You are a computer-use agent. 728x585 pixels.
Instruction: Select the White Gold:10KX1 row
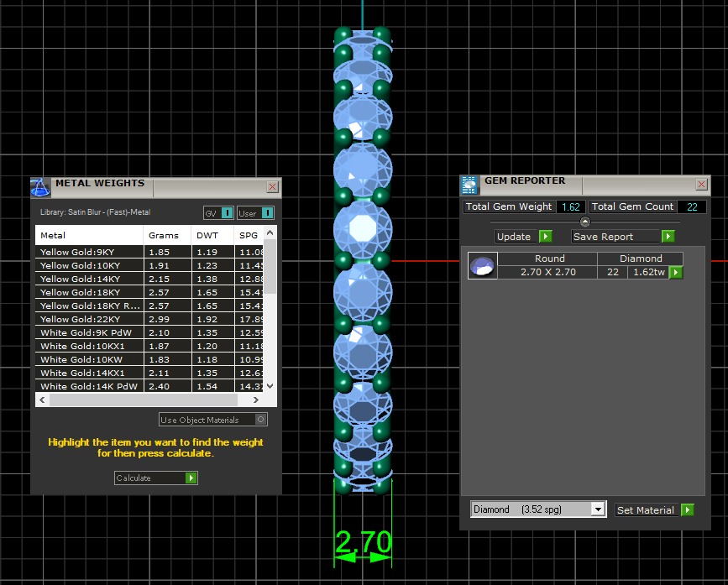[149, 346]
